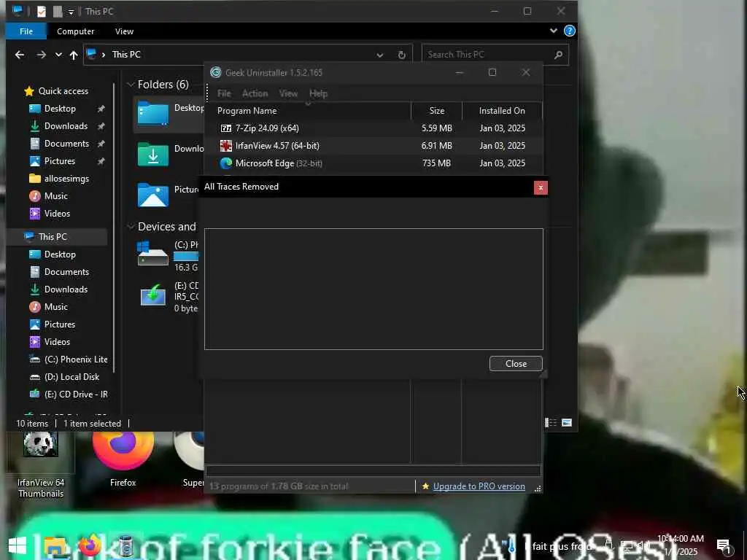Screen dimensions: 747x560
Task: Click Refresh button in Explorer address bar
Action: coord(402,55)
